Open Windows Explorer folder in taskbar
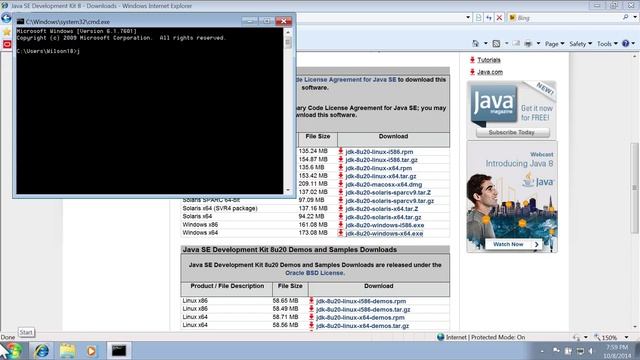This screenshot has height=360, width=640. pos(67,351)
